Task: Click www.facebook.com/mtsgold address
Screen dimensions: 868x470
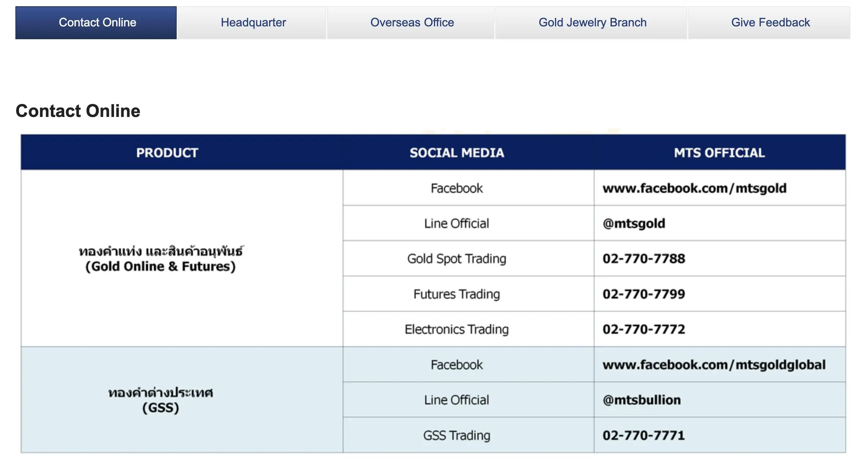Action: pyautogui.click(x=695, y=188)
